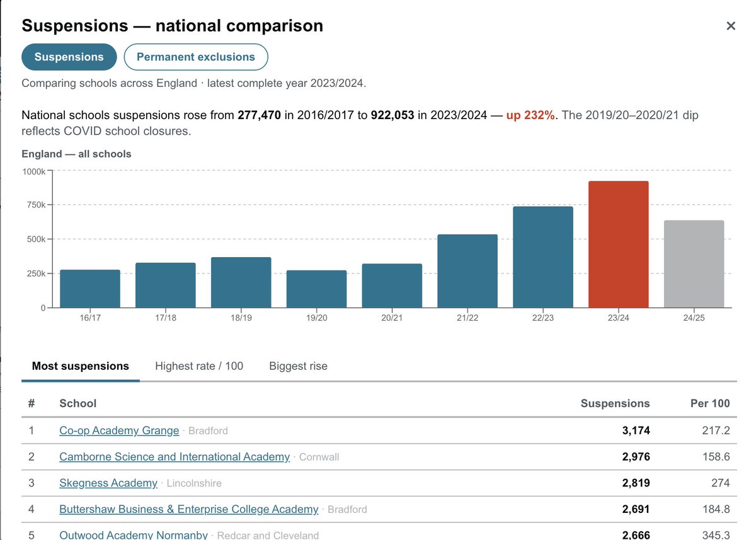756x540 pixels.
Task: Open the Outwood Academy Normanby link
Action: tap(134, 535)
